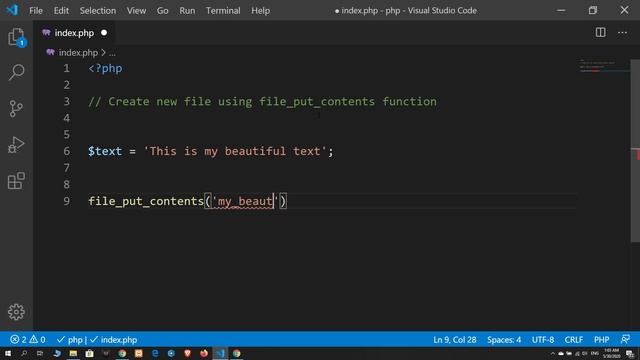Screen dimensions: 640x360
Task: Click index.php in the breadcrumb
Action: [78, 53]
